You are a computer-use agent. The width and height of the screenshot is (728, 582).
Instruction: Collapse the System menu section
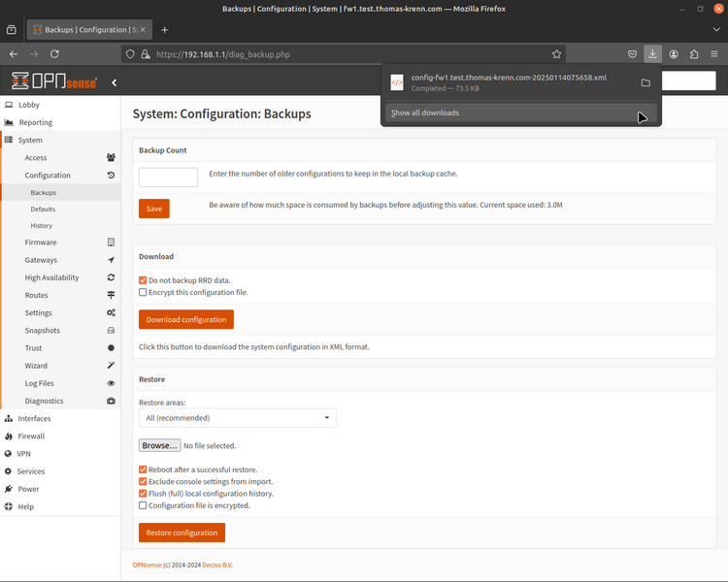[x=60, y=140]
